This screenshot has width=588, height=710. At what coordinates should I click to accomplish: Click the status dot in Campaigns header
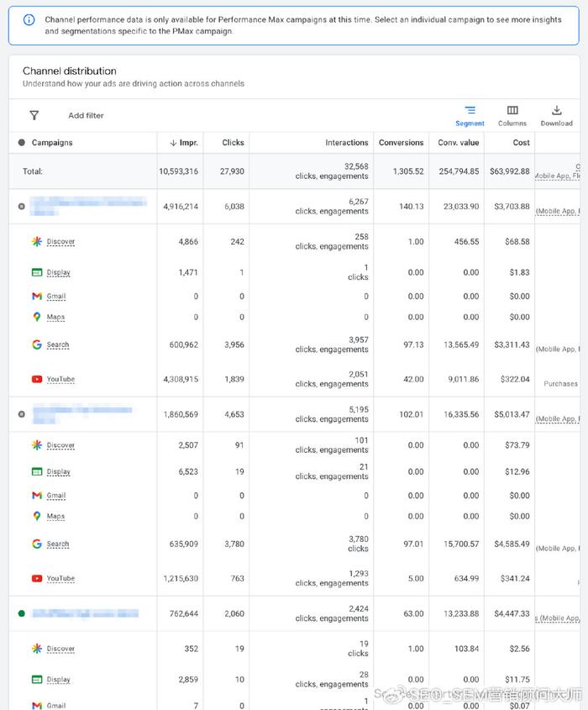pos(21,143)
